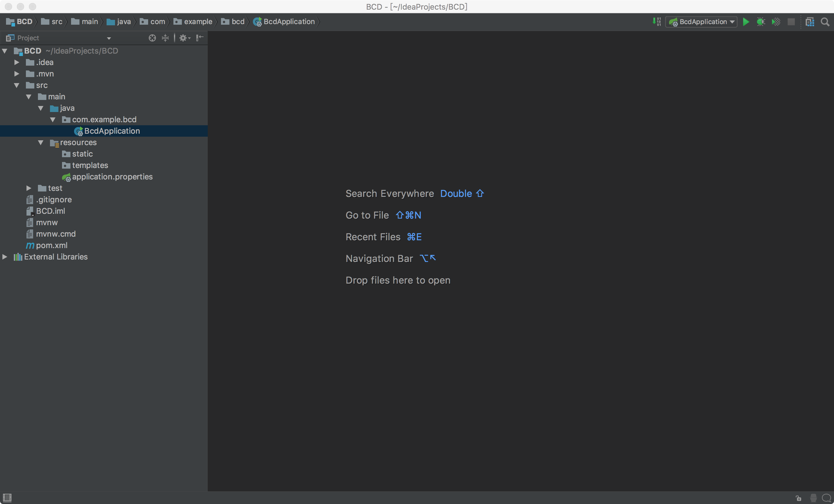Viewport: 834px width, 504px height.
Task: Click the green Run button
Action: pyautogui.click(x=746, y=22)
